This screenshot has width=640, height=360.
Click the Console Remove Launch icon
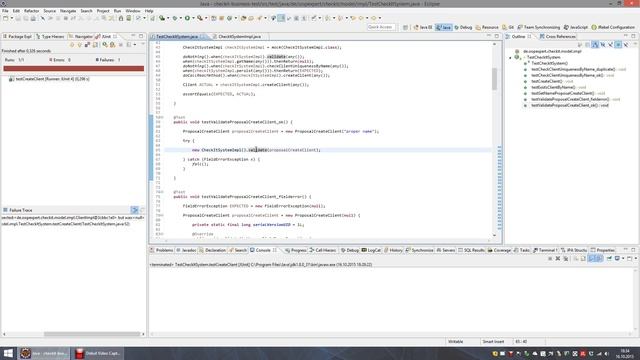558,258
